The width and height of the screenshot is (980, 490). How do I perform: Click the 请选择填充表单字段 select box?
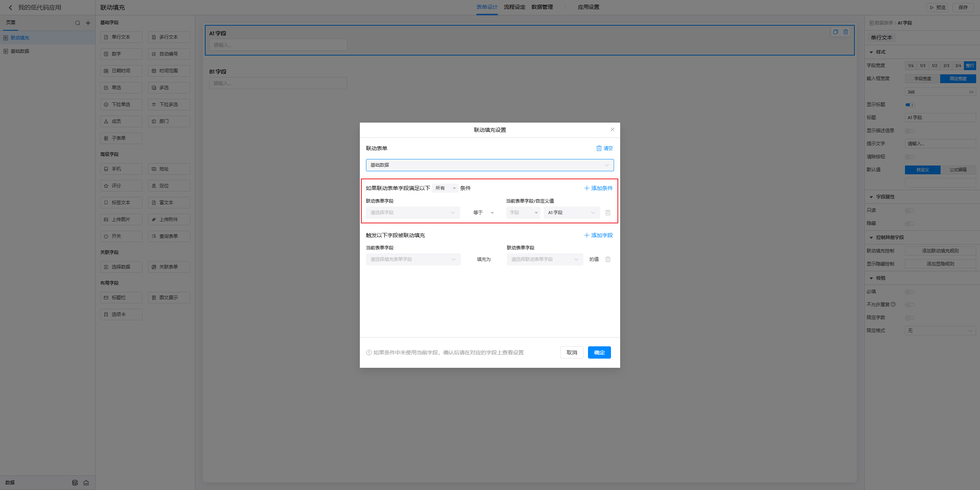tap(413, 259)
